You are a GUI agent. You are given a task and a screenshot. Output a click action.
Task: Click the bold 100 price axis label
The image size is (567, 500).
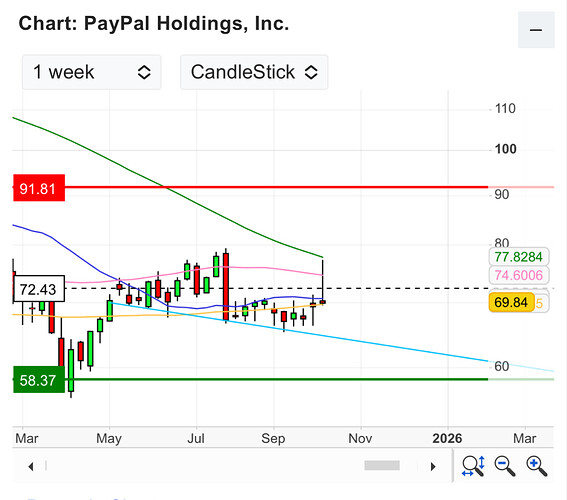point(505,149)
